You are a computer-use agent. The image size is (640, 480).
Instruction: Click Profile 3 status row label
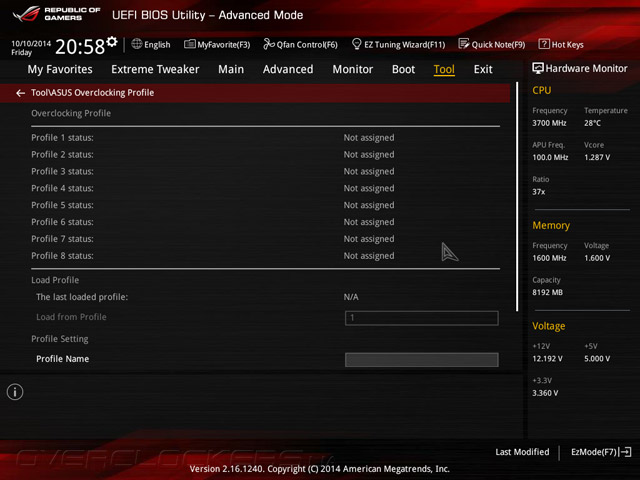(62, 171)
